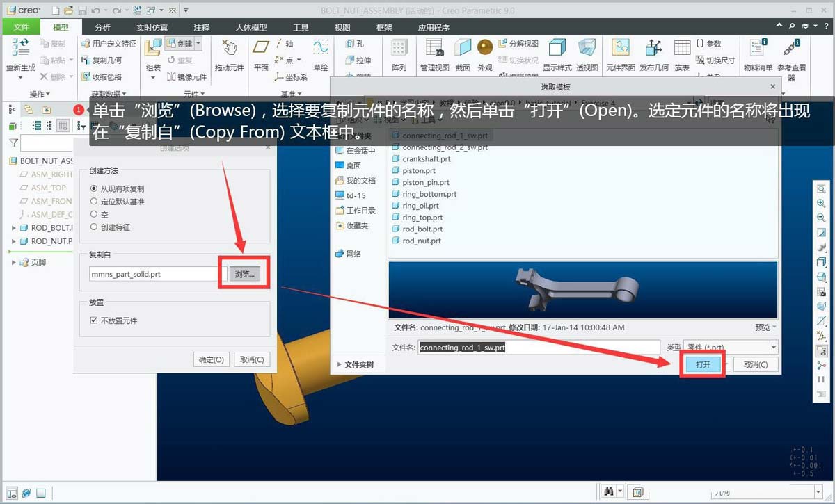The image size is (835, 504).
Task: Click the 浏览... (Browse) button
Action: tap(244, 274)
